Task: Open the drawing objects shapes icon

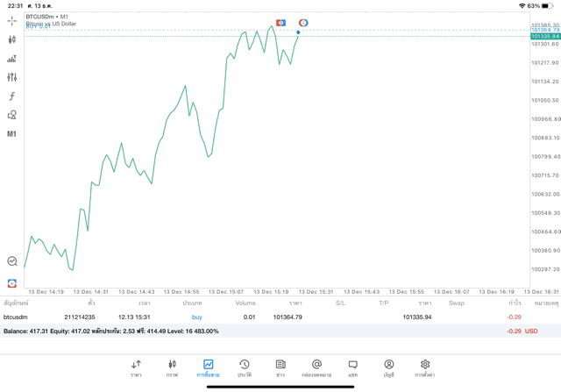Action: (x=12, y=115)
